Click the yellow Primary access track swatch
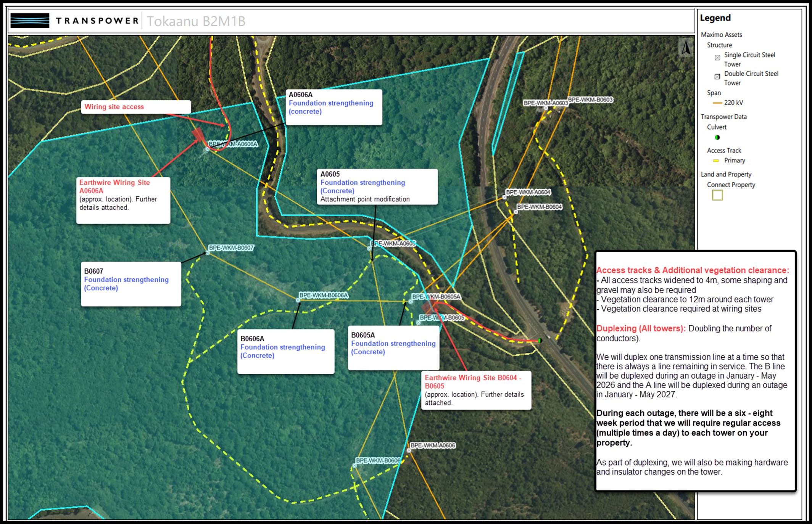 [716, 161]
